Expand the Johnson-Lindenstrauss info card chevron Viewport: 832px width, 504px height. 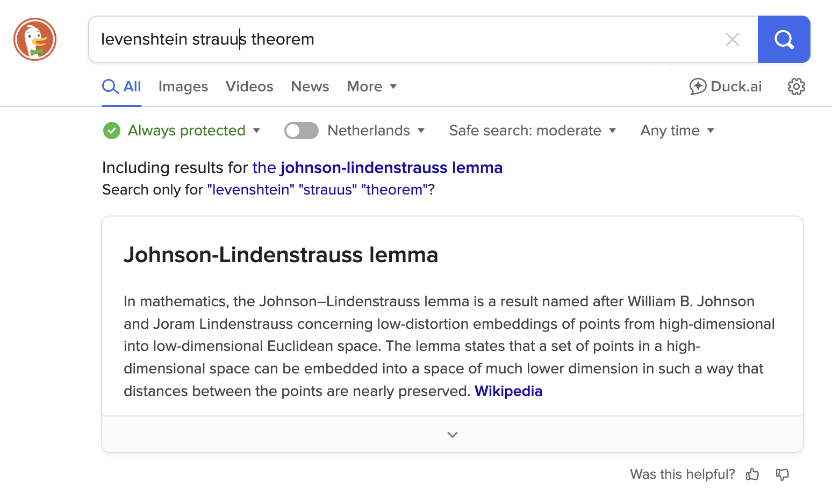coord(453,435)
